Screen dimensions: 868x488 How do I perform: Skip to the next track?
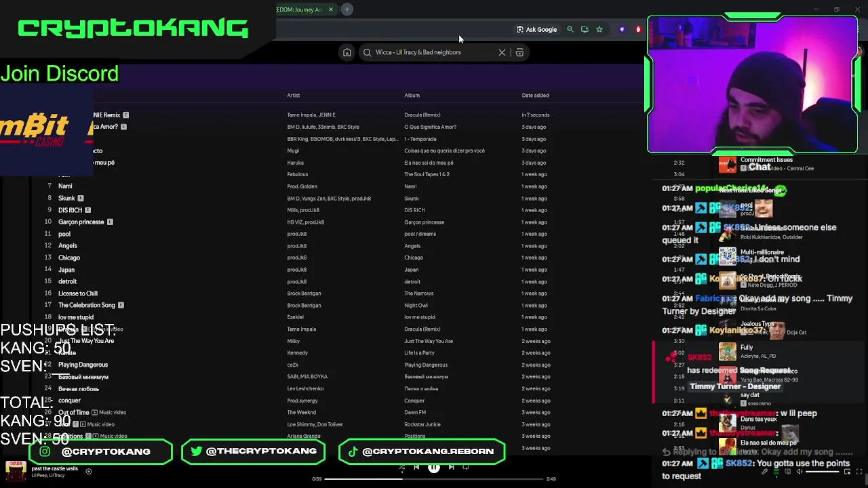click(452, 467)
